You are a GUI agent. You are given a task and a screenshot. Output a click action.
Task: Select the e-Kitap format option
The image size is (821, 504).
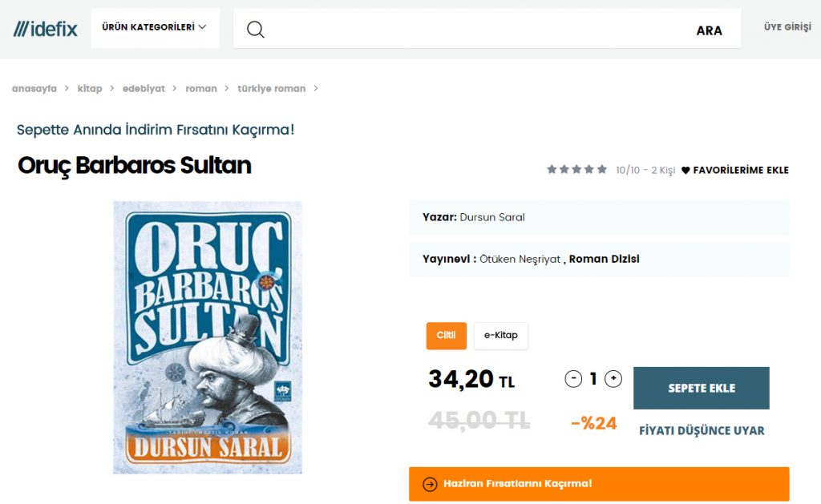point(500,336)
